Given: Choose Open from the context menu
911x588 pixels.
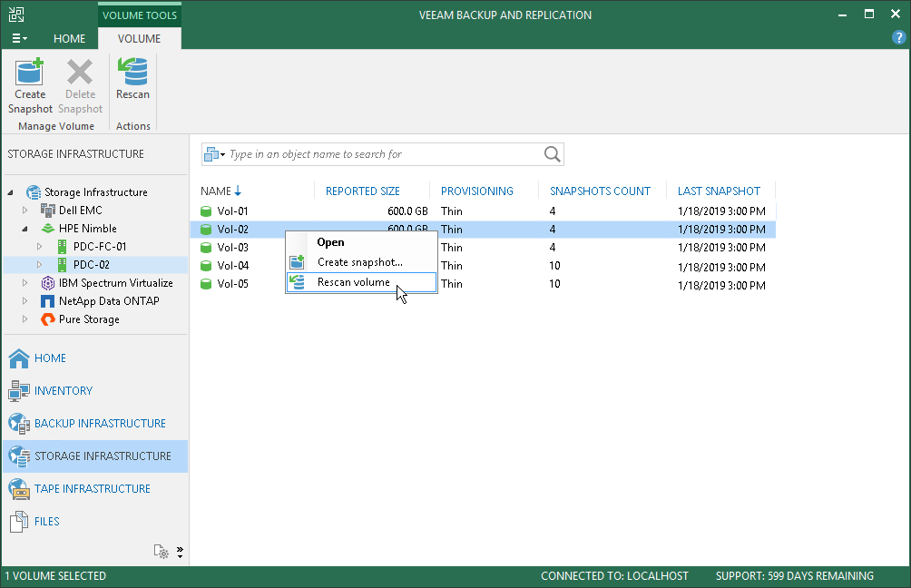Looking at the screenshot, I should click(361, 242).
